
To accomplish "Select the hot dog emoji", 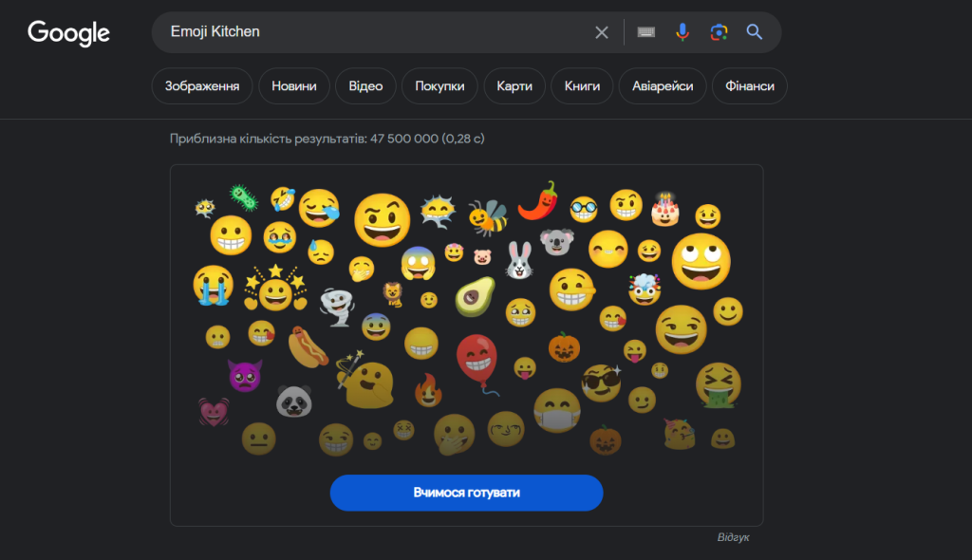I will (308, 346).
